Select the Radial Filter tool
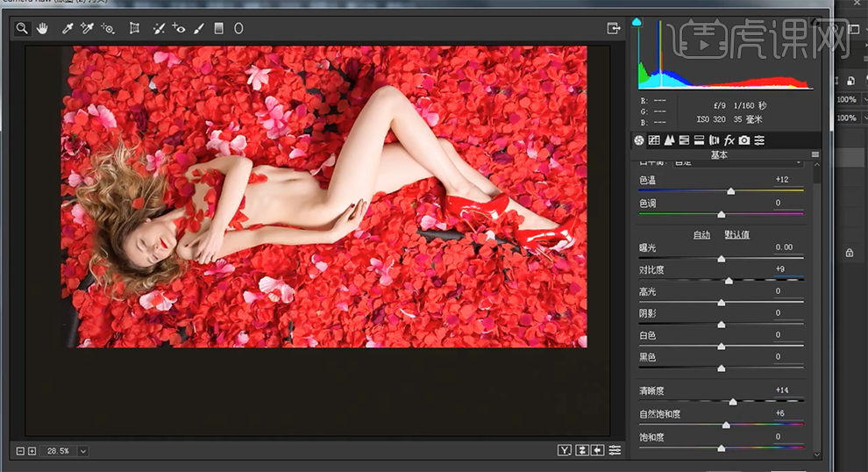This screenshot has width=868, height=472. click(238, 28)
